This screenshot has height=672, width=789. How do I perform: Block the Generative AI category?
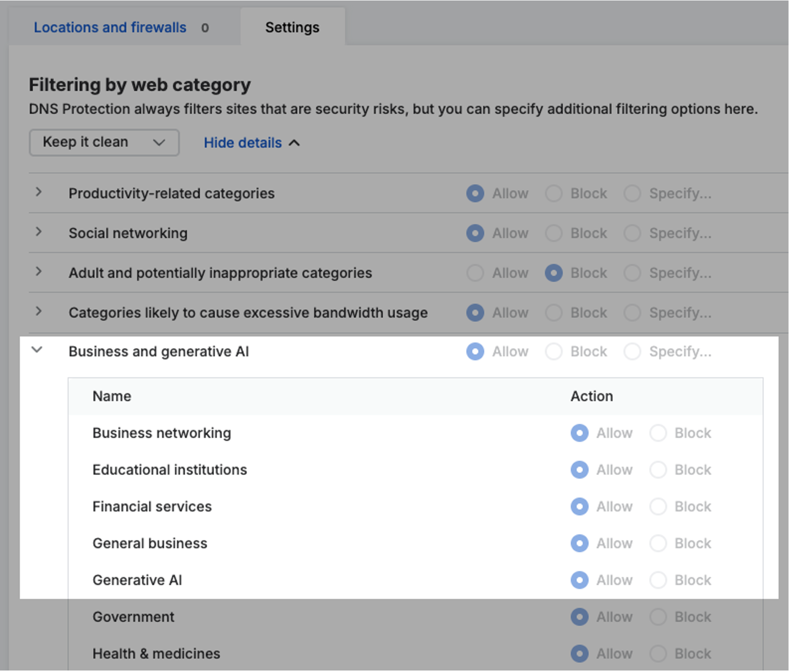pyautogui.click(x=658, y=580)
